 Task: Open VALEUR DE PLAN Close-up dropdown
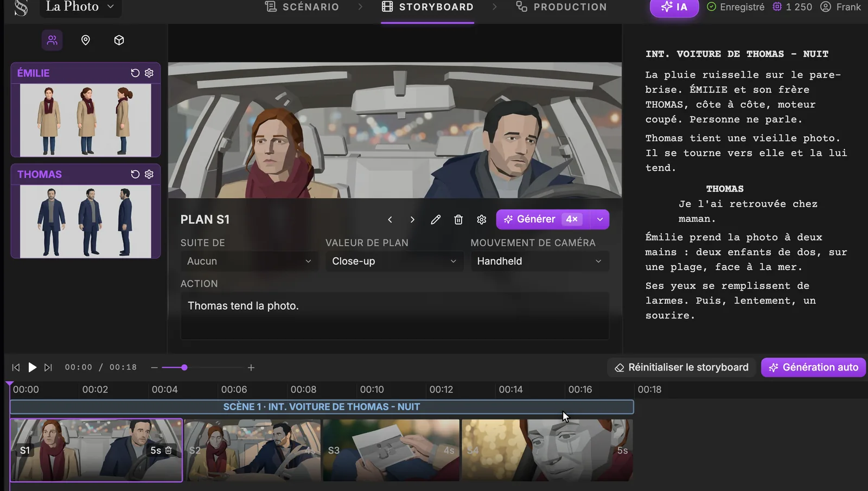point(394,262)
